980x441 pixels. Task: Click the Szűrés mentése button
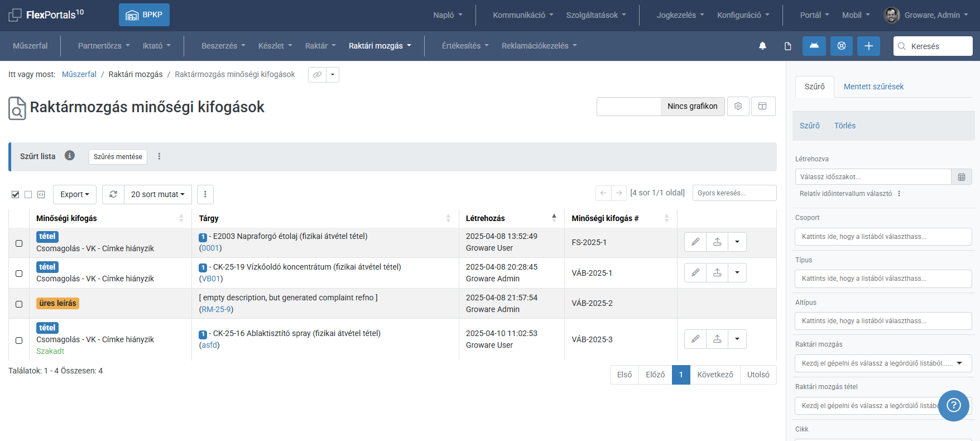pos(118,157)
